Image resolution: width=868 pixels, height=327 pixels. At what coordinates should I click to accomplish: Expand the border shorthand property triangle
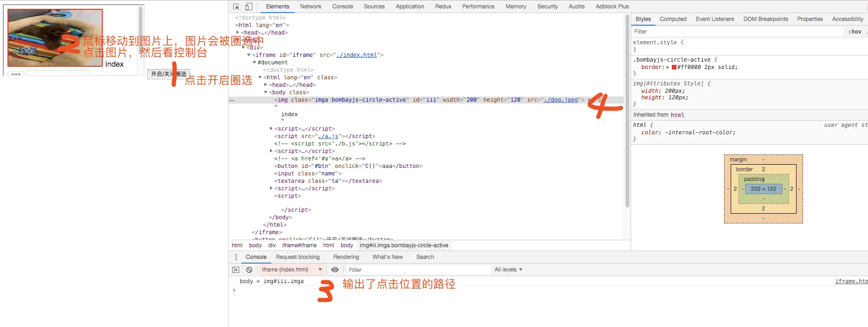[x=668, y=67]
